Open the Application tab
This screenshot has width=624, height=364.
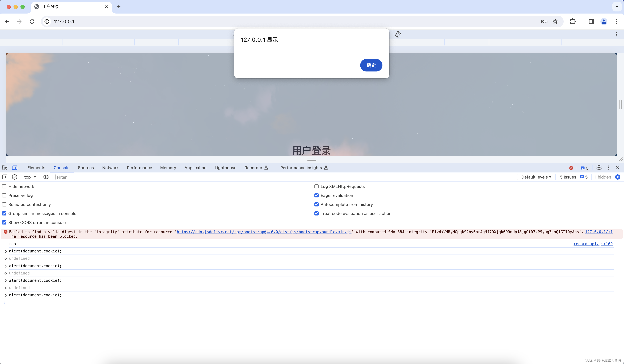point(195,168)
